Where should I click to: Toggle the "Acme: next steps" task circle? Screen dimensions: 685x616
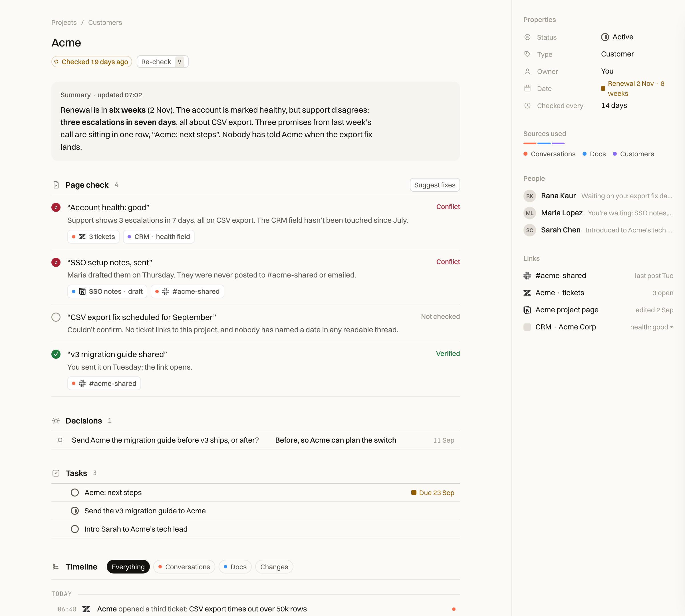point(75,493)
